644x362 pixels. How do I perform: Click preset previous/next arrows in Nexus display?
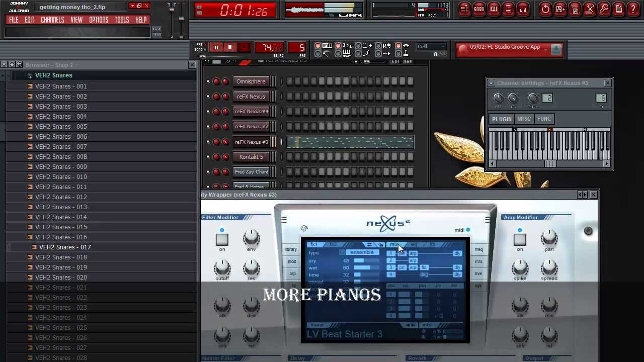pos(411,325)
